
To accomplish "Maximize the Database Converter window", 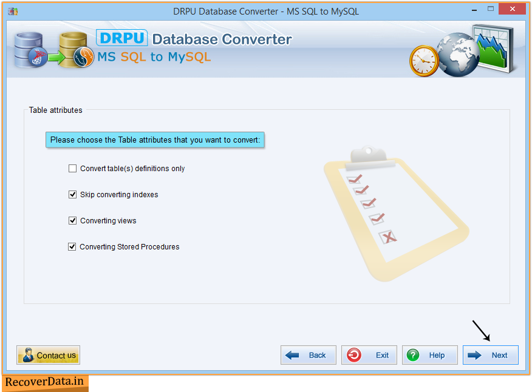I will 491,9.
